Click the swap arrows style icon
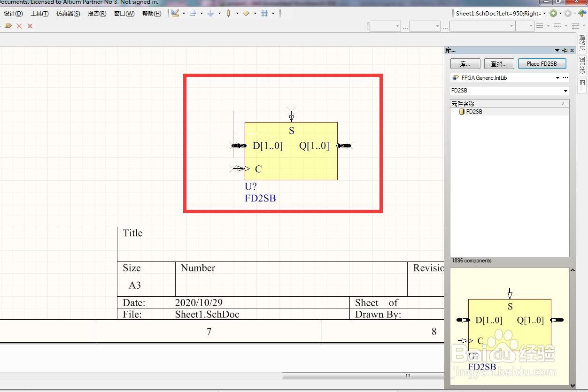Viewport: 588px width, 392px height. [x=575, y=26]
